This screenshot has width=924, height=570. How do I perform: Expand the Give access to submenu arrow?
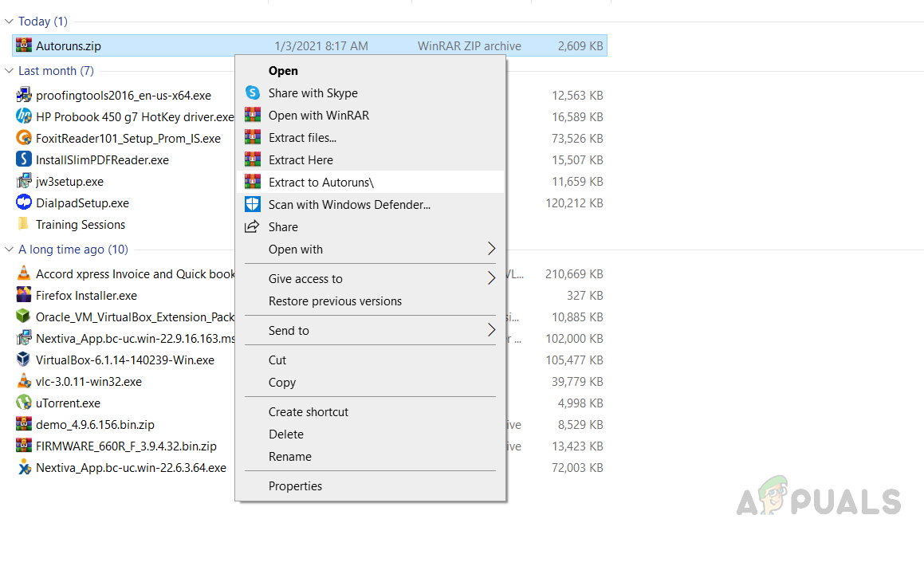point(491,279)
